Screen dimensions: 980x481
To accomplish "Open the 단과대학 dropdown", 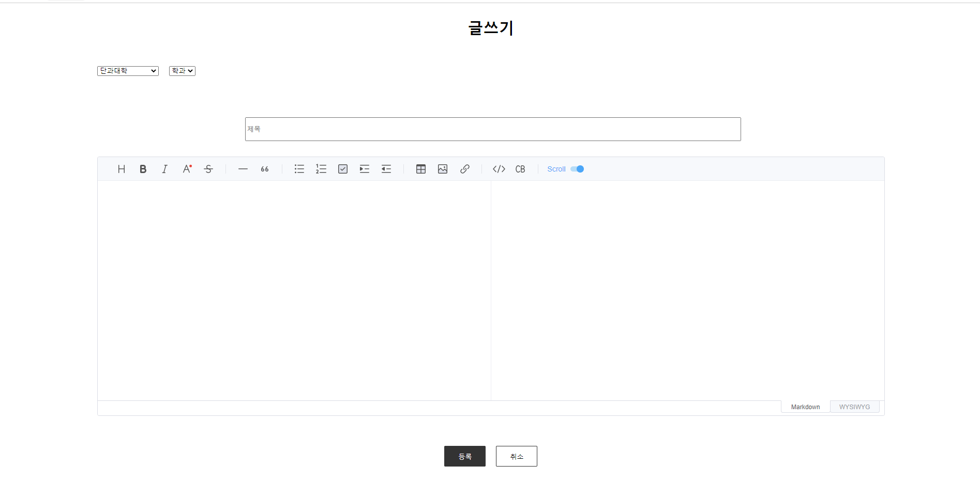I will tap(128, 71).
